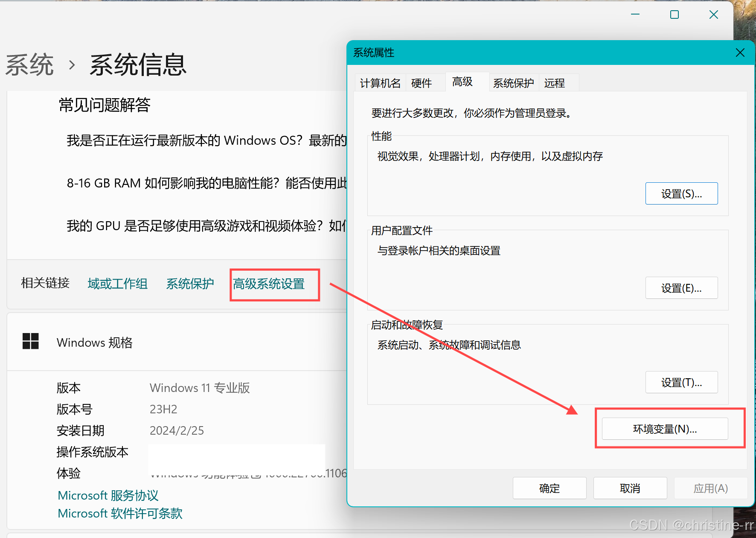
Task: Click 设置(S)... under 性能
Action: [681, 193]
